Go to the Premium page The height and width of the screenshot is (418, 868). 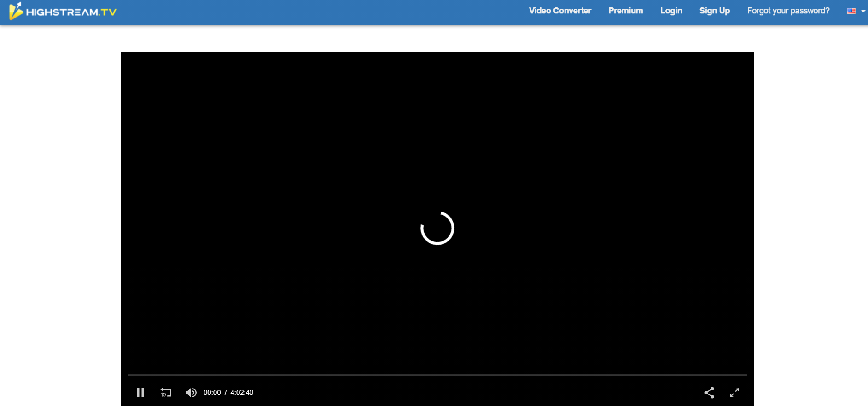pyautogui.click(x=625, y=11)
